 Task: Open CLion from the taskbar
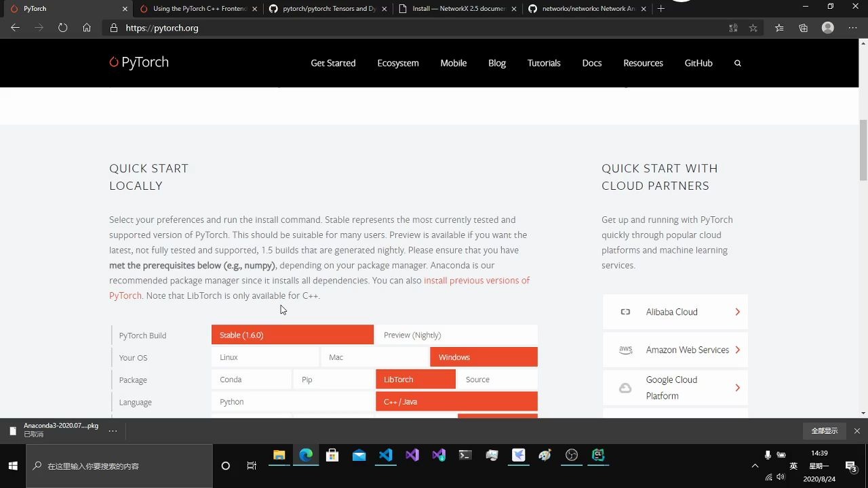tap(598, 455)
